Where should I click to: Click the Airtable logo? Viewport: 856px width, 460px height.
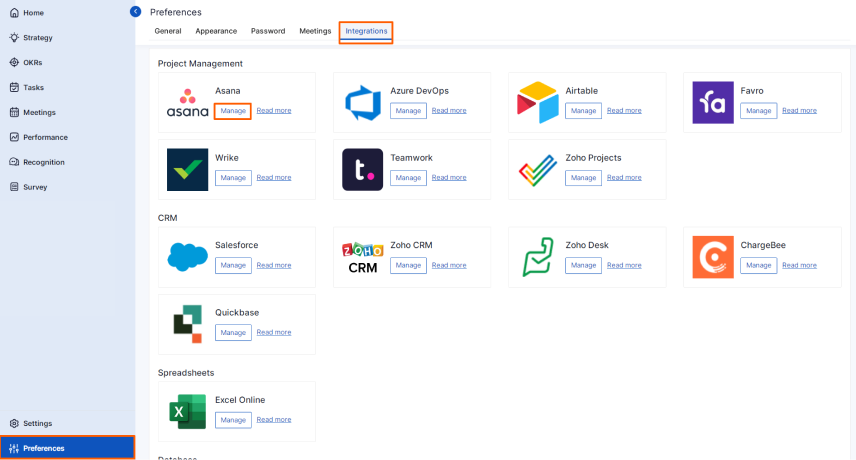point(538,103)
